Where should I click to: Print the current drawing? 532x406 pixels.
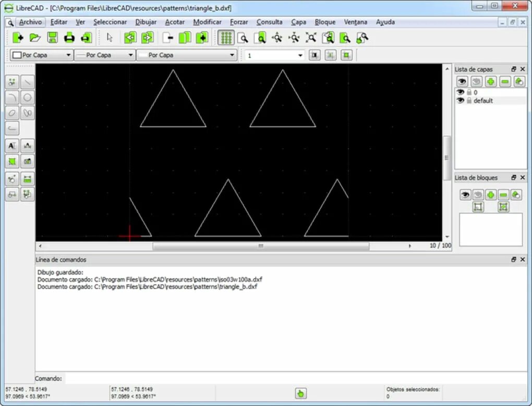[x=69, y=38]
